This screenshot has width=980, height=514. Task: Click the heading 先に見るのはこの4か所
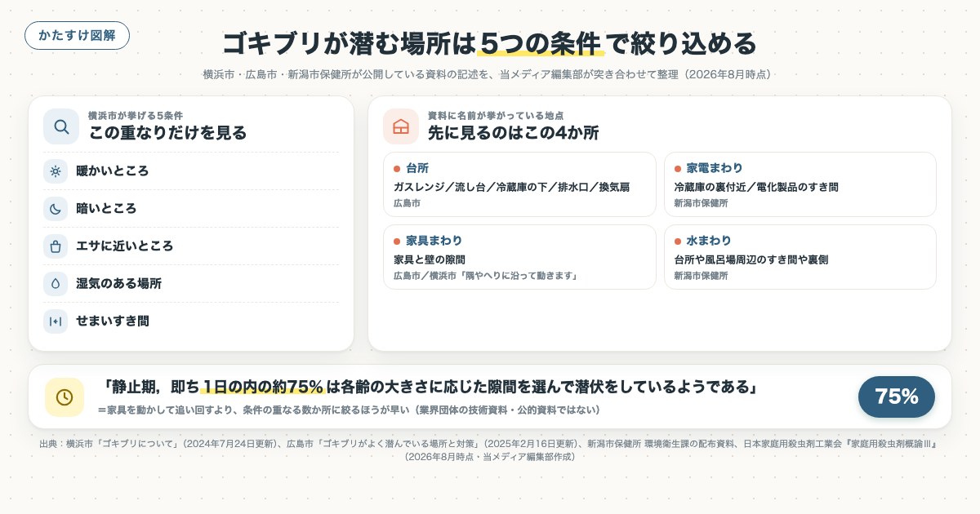(x=514, y=133)
